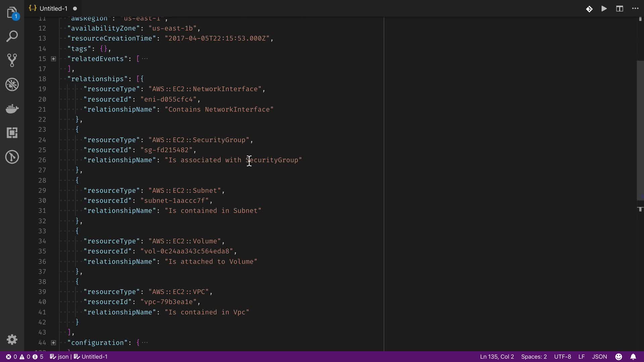Click the UTF-8 encoding indicator
The height and width of the screenshot is (362, 644).
(x=562, y=357)
